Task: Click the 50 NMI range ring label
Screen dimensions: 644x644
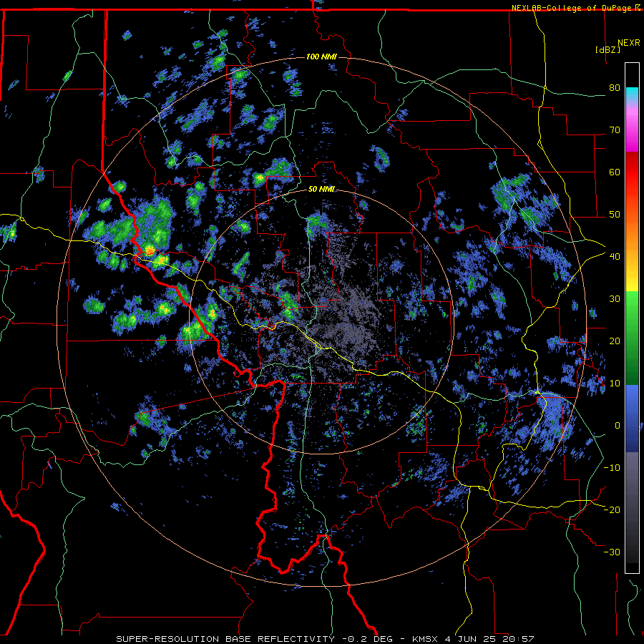Action: point(321,189)
